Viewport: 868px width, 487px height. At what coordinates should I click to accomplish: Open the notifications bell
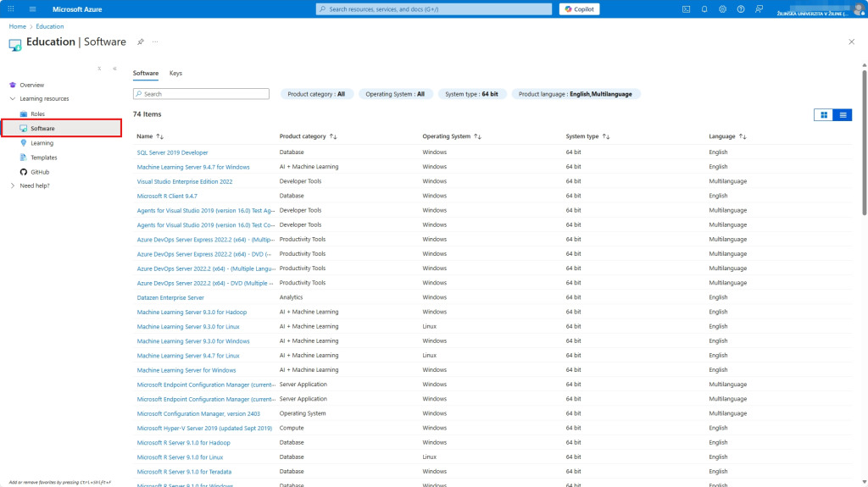[704, 9]
